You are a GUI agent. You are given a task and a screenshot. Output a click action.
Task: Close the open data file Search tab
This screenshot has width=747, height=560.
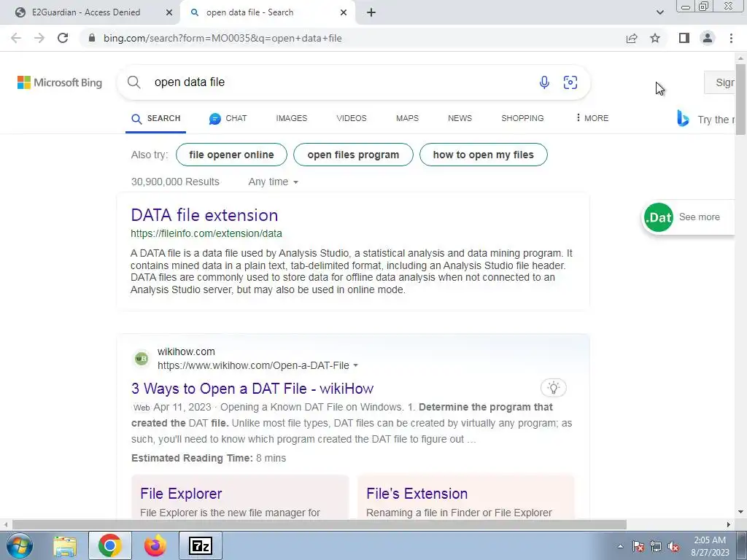tap(344, 12)
